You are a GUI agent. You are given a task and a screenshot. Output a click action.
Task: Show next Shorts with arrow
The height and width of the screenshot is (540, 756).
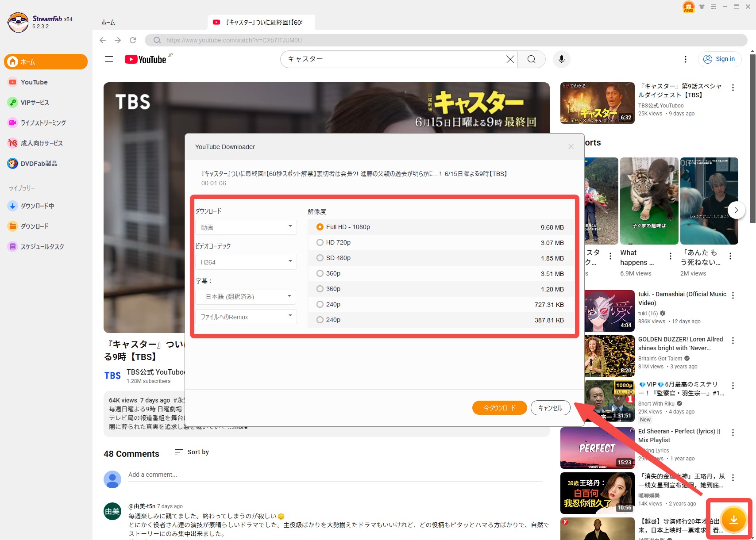click(x=737, y=210)
